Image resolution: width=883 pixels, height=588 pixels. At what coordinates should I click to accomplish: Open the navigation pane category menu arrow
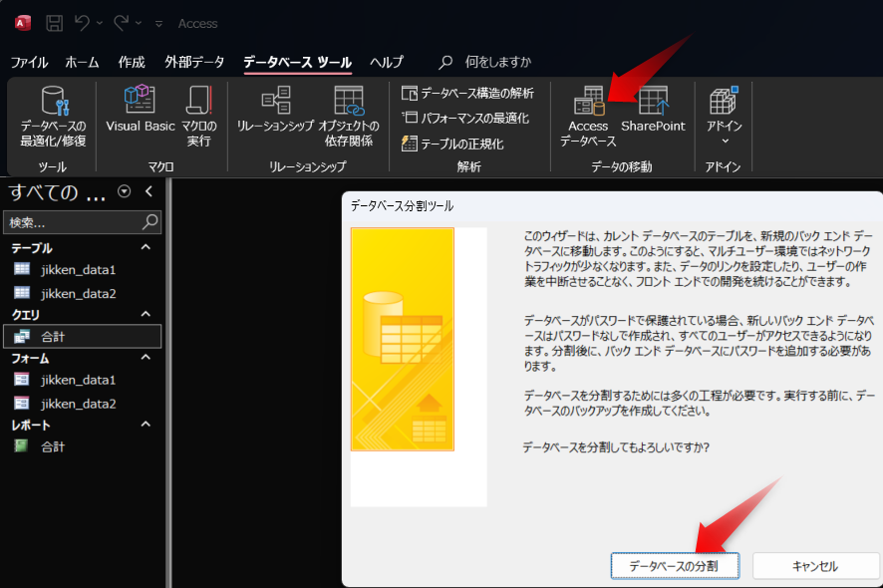[x=125, y=191]
